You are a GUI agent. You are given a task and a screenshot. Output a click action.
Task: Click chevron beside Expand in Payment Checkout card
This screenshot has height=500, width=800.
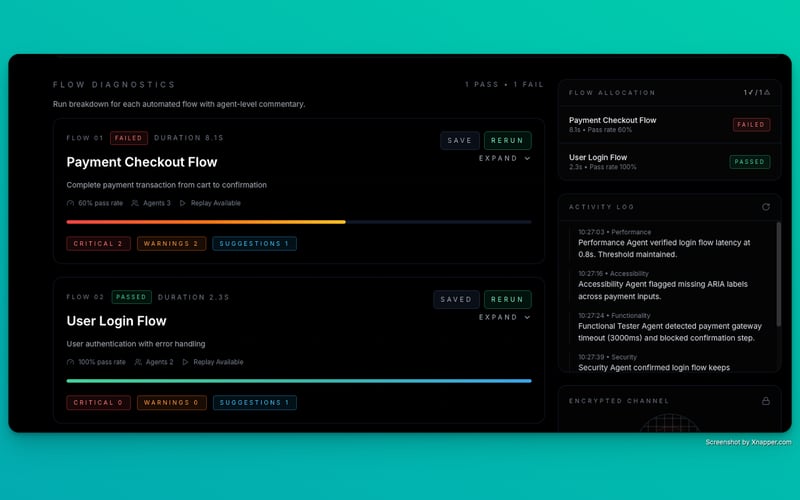[527, 159]
